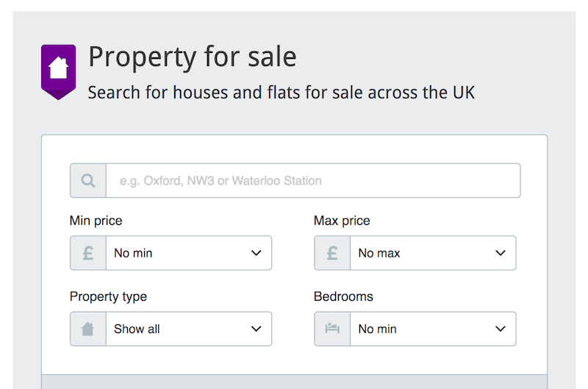Click the 'Property type' field label

pyautogui.click(x=108, y=296)
